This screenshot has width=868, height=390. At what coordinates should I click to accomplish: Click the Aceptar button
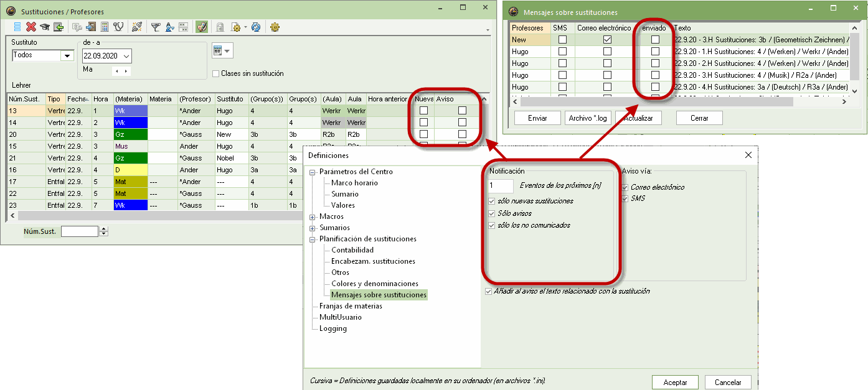point(675,383)
